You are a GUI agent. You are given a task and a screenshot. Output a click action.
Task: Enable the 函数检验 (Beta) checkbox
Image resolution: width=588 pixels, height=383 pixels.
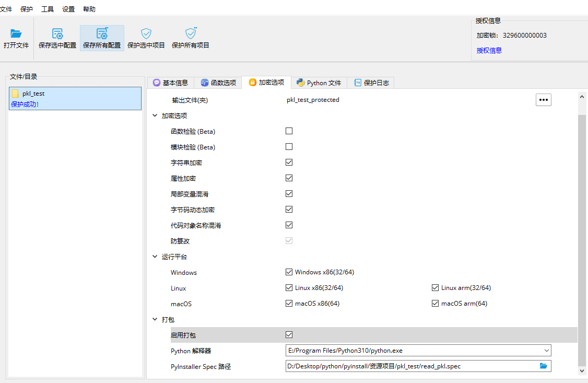click(289, 131)
